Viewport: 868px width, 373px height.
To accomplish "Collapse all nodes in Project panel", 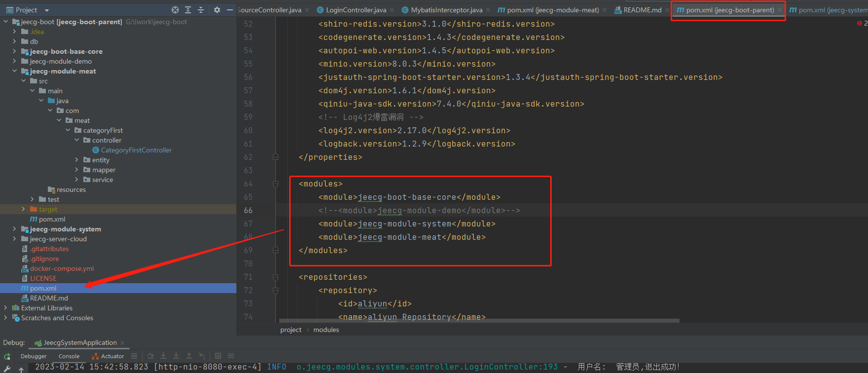I will point(201,10).
